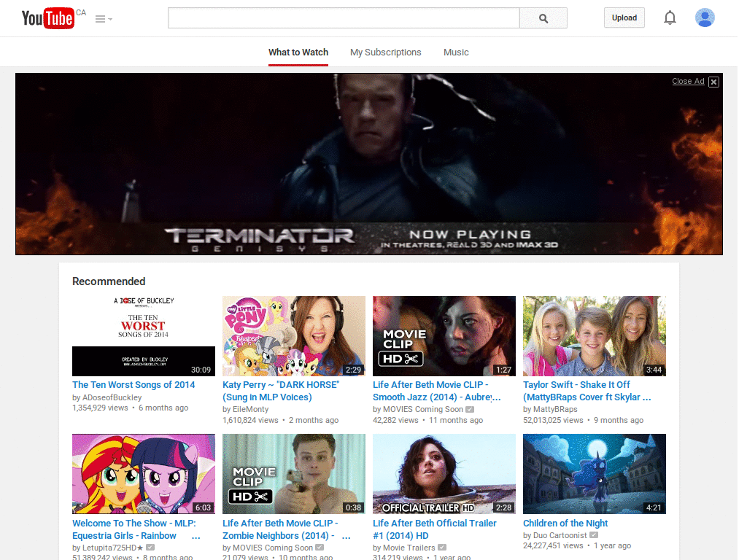
Task: Open channel Letupita725HD
Action: (112, 548)
